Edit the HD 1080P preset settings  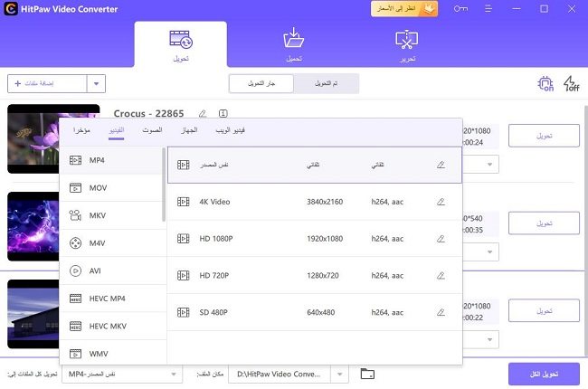(x=441, y=239)
